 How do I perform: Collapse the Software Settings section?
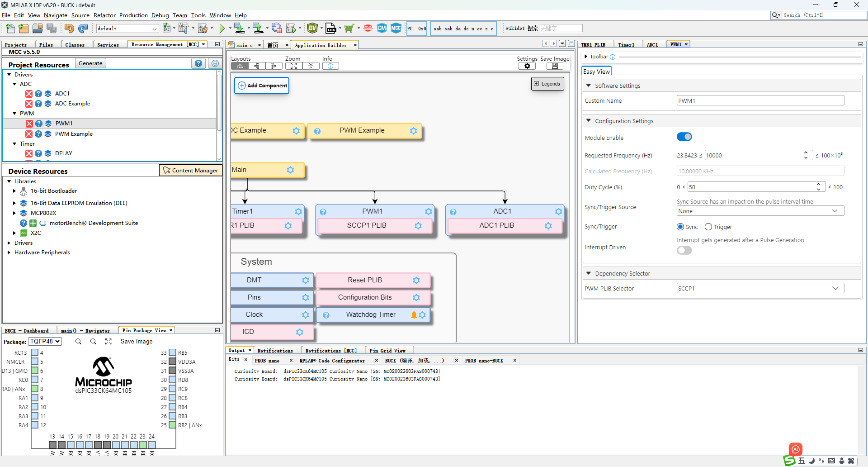point(588,86)
